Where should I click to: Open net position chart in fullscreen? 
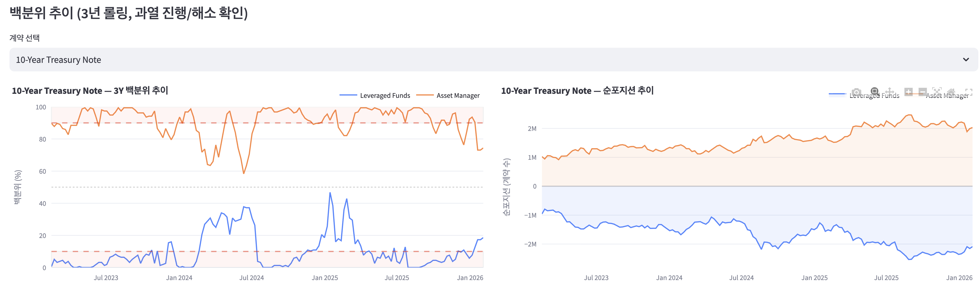point(969,92)
